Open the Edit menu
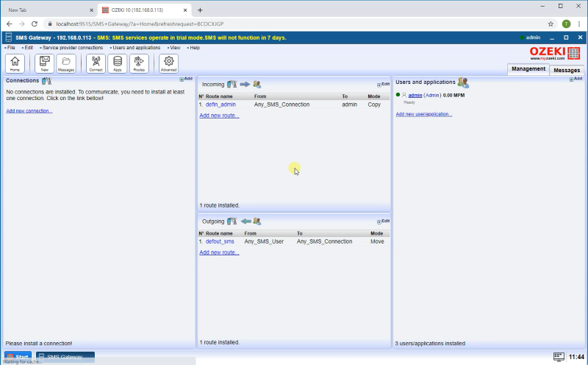This screenshot has width=588, height=365. [x=27, y=48]
